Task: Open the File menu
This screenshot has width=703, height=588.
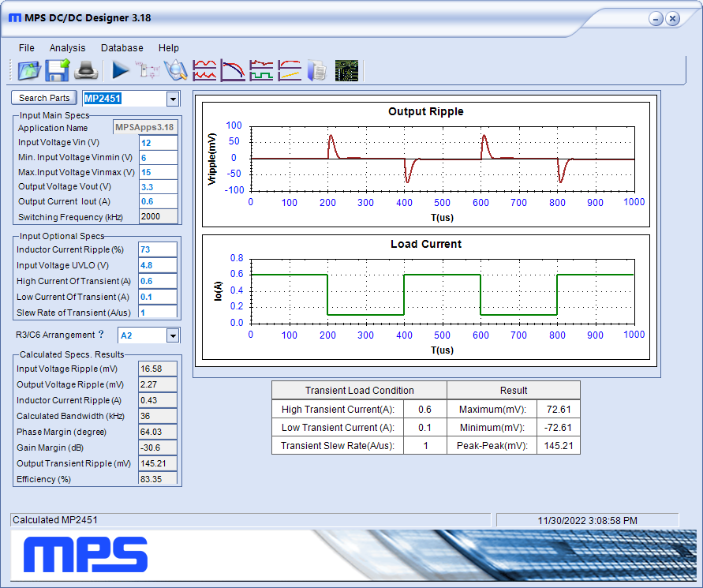Action: coord(27,48)
